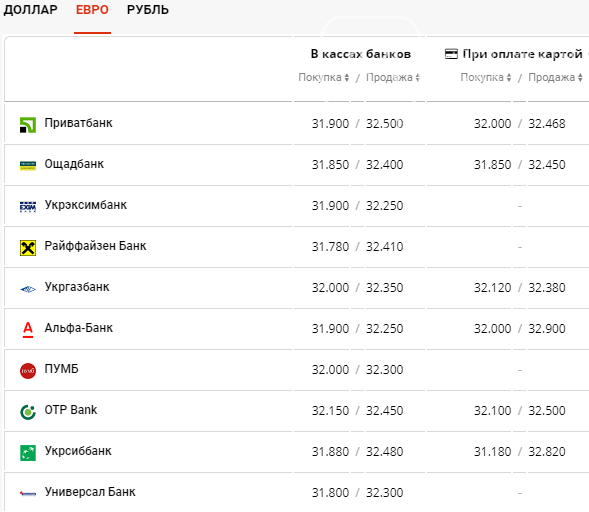Sort by Продажа under В кассах банков
The height and width of the screenshot is (512, 589).
[x=393, y=77]
